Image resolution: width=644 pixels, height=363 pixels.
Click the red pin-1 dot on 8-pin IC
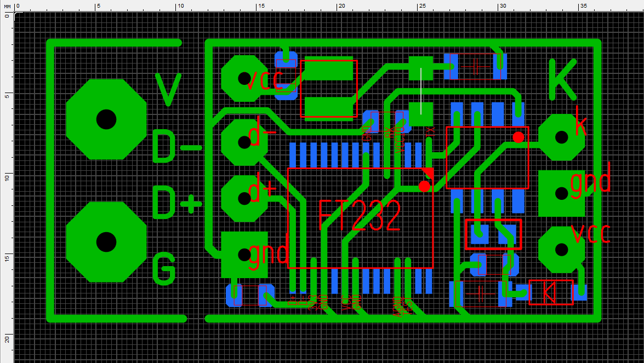click(x=518, y=137)
